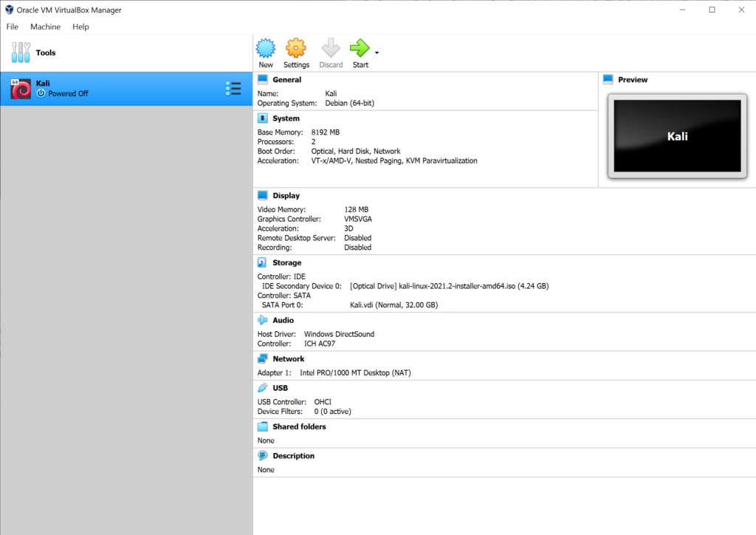
Task: Start the VM with green arrow
Action: point(360,48)
